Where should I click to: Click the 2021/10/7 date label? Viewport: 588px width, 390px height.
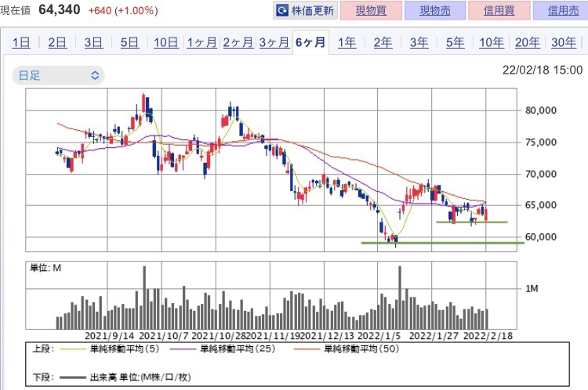[164, 336]
